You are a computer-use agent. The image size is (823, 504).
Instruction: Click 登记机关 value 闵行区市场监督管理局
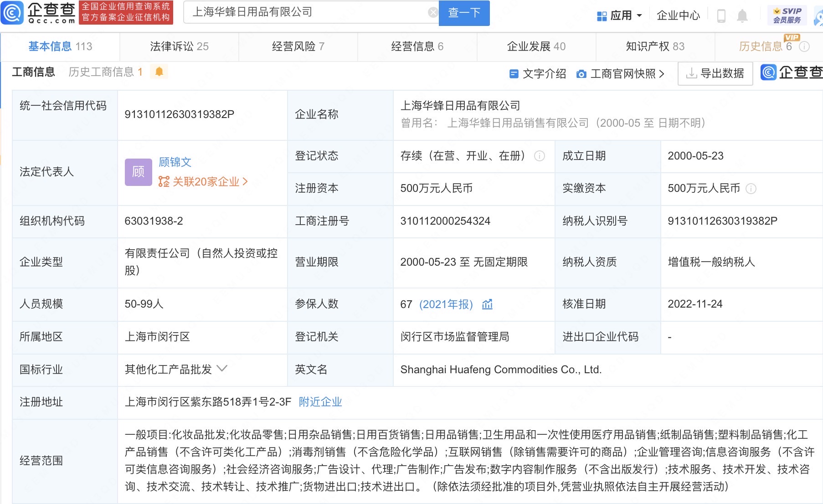click(x=455, y=337)
